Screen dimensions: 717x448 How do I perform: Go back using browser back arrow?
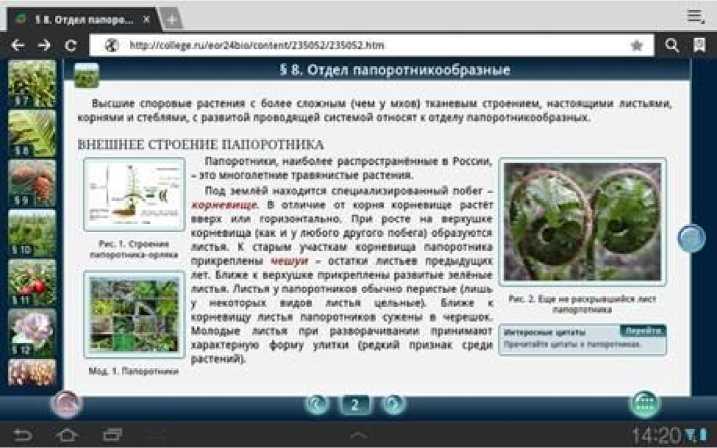pyautogui.click(x=17, y=45)
